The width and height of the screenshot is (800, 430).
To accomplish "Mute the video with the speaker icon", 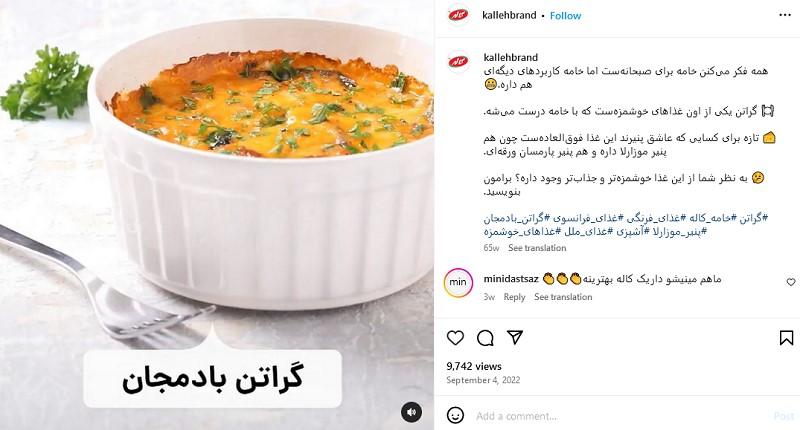I will click(411, 412).
